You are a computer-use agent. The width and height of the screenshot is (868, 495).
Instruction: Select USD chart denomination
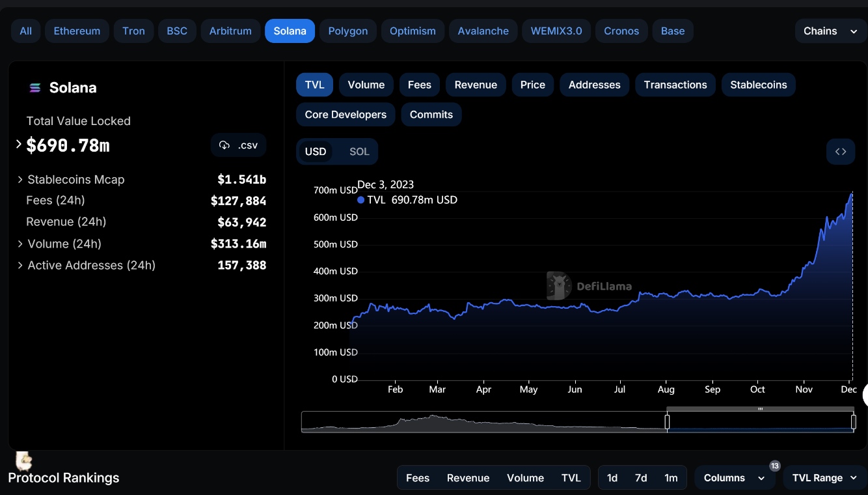[x=316, y=152]
